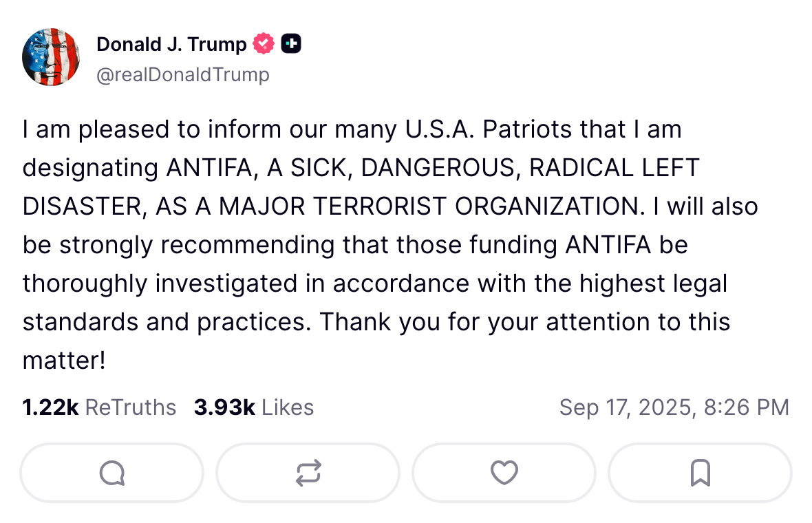
Task: Click the words MAJOR TERRORIST ORGANIZATION
Action: (x=432, y=206)
